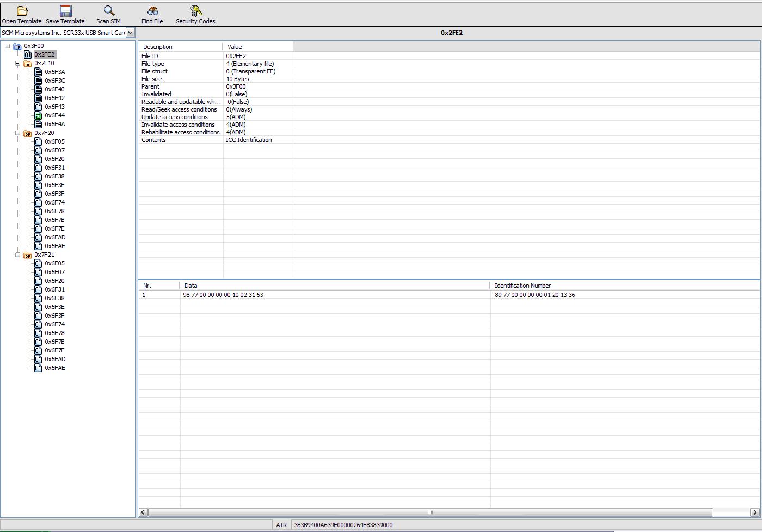Viewport: 763px width, 532px height.
Task: Click the file icon of 0x6F74 under 0x7F21
Action: click(38, 324)
